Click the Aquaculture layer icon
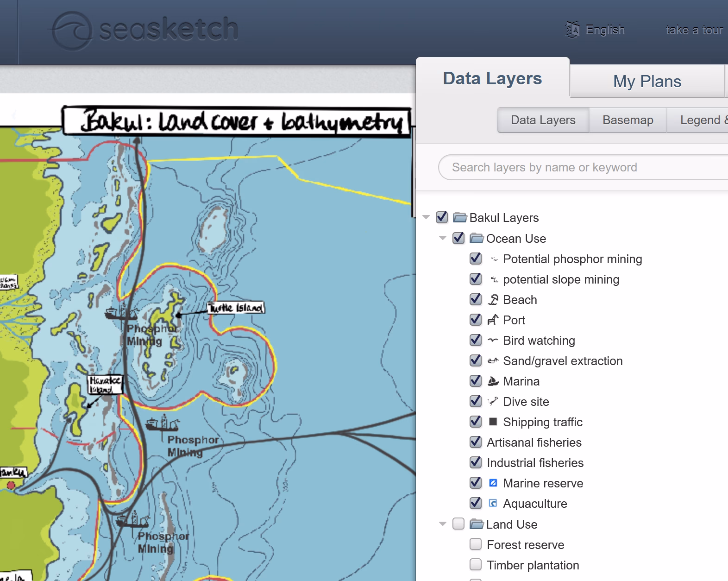728x581 pixels. click(x=493, y=504)
